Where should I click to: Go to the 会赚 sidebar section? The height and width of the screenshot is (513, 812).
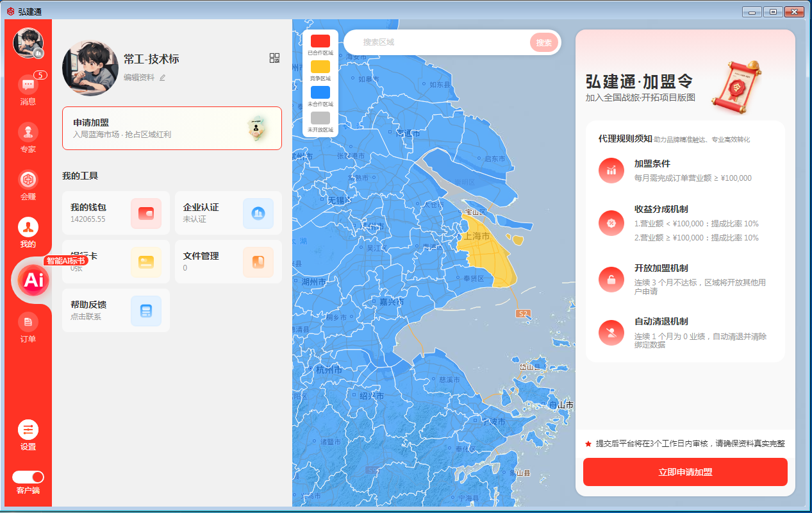[28, 180]
